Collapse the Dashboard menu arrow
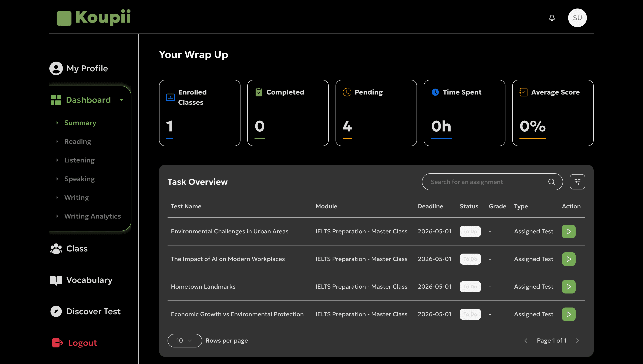Viewport: 643px width, 364px height. [x=122, y=100]
